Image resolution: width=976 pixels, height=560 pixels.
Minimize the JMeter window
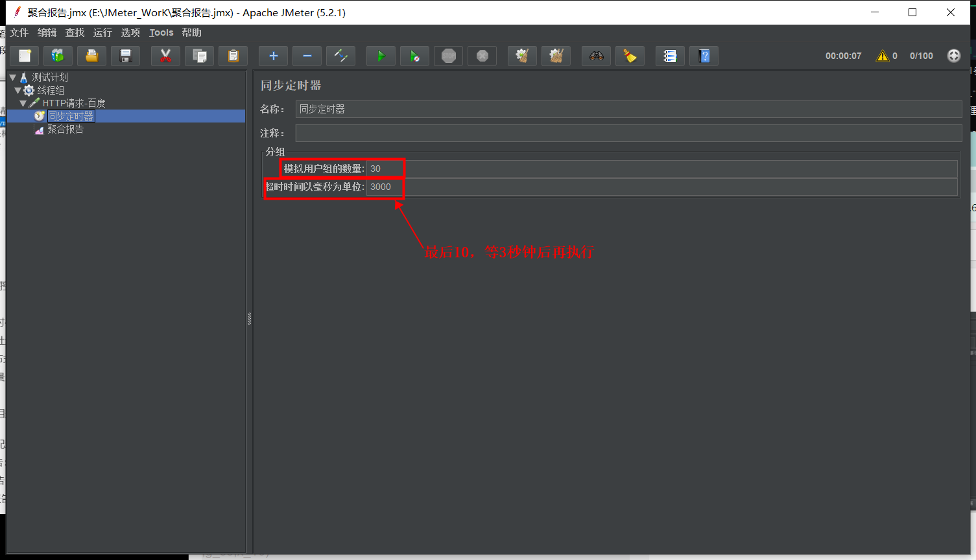pos(875,12)
